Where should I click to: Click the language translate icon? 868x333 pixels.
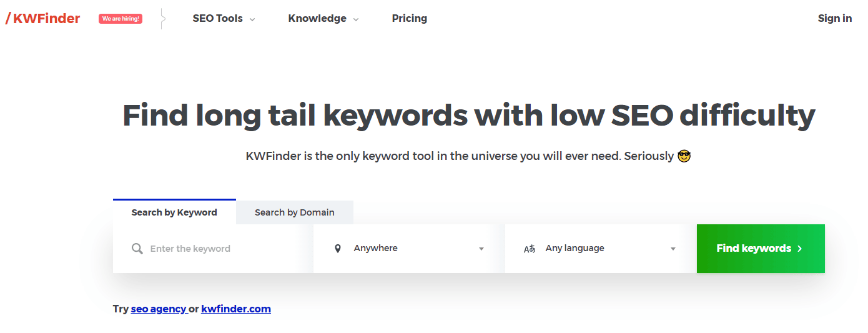click(530, 249)
